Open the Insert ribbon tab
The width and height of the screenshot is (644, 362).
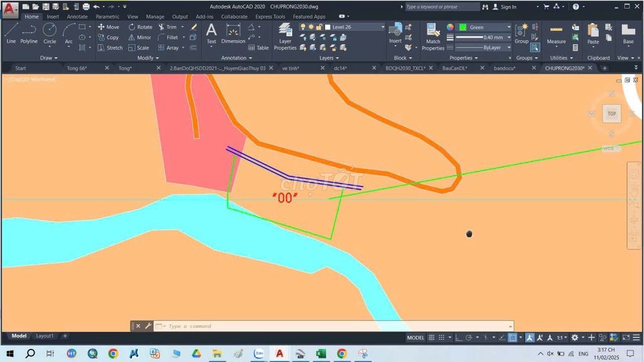[53, 17]
